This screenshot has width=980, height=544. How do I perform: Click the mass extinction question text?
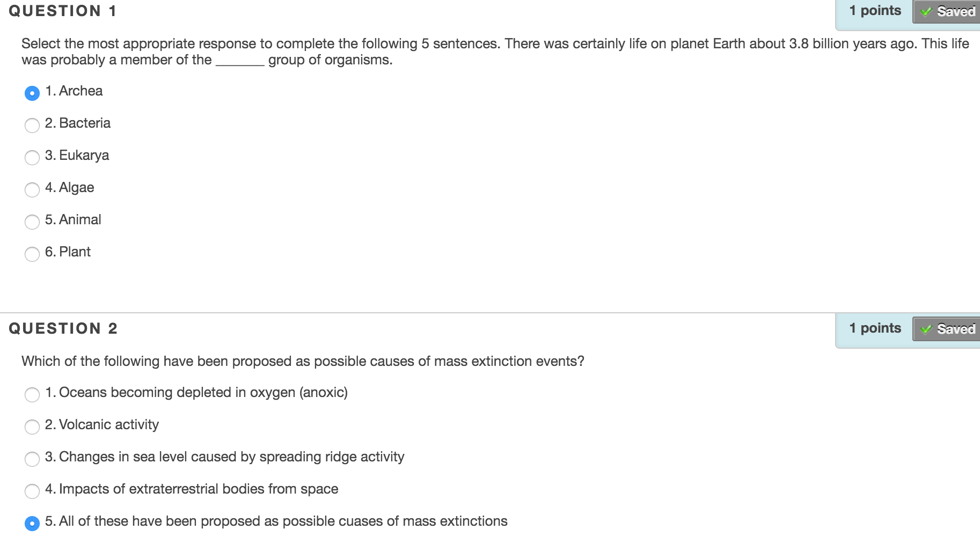coord(303,361)
